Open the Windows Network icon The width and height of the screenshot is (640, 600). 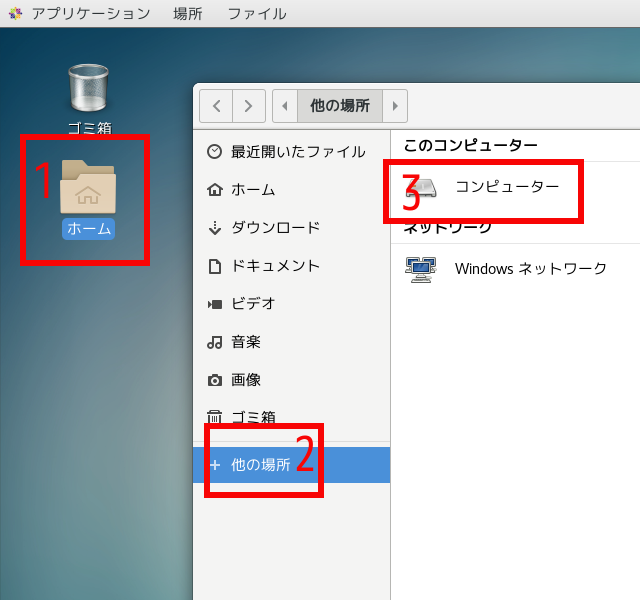[x=420, y=269]
